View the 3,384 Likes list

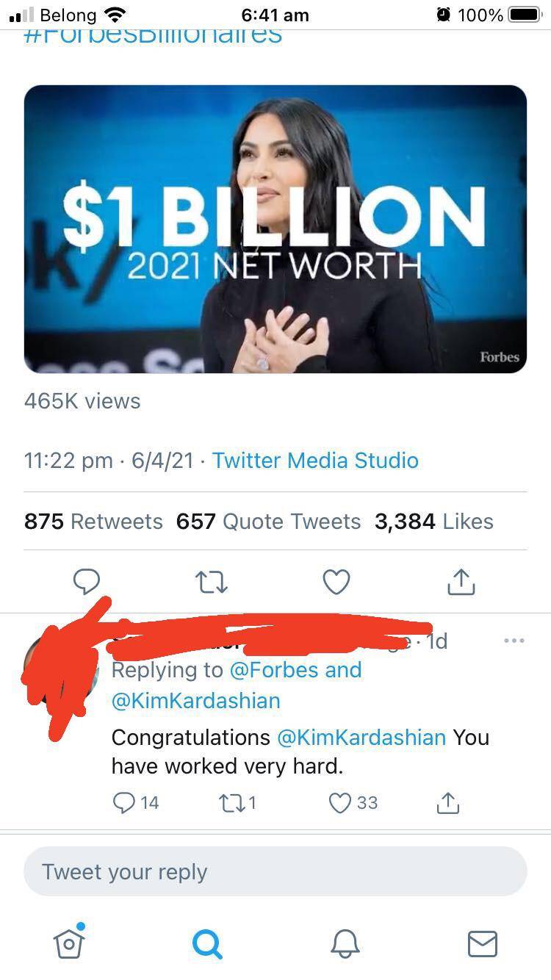pyautogui.click(x=433, y=522)
